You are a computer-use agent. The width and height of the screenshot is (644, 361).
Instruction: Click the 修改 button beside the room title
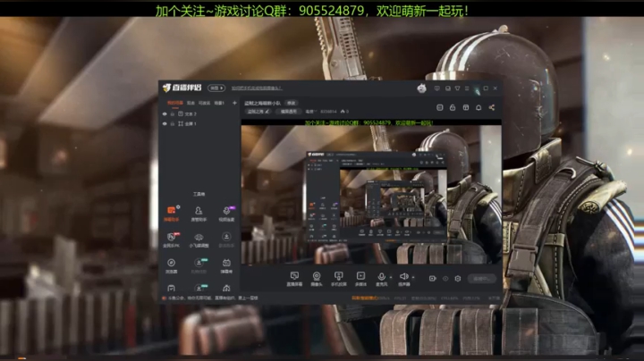[292, 103]
